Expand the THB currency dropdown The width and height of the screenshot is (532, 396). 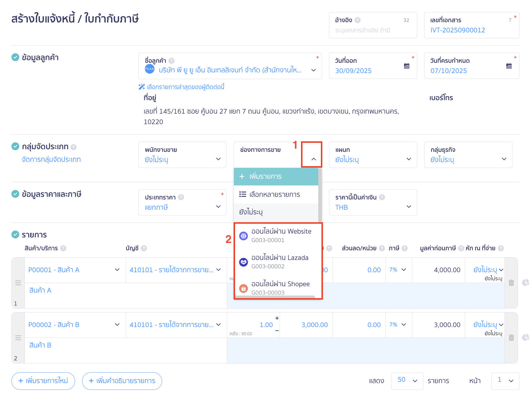tap(408, 207)
